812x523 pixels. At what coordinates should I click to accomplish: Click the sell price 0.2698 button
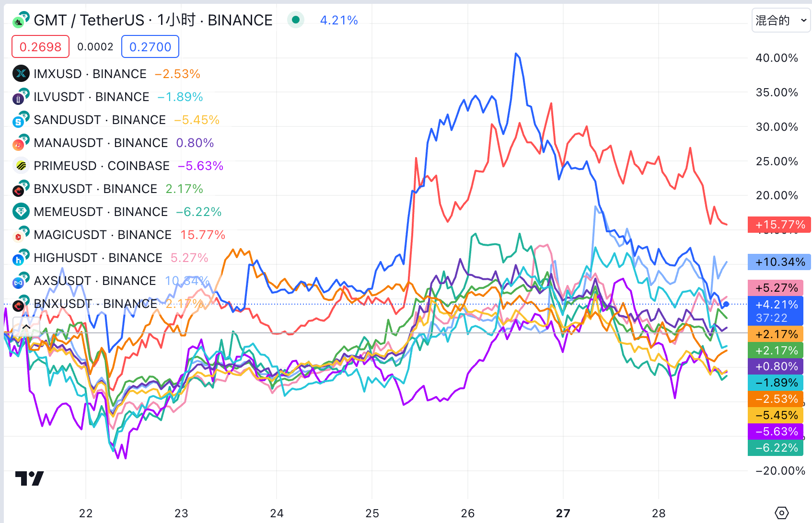pos(40,47)
